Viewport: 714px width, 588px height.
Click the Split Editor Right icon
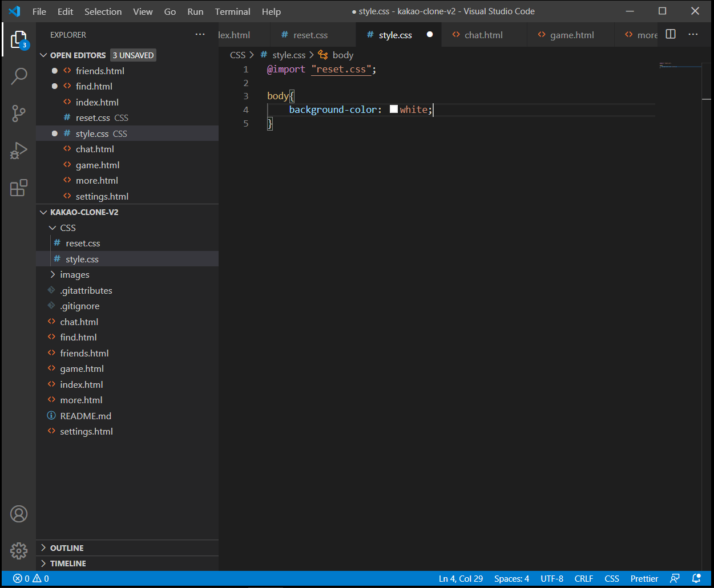[x=671, y=34]
